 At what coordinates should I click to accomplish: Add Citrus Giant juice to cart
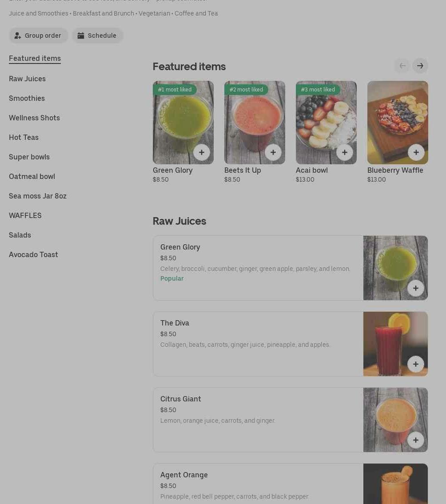point(416,440)
